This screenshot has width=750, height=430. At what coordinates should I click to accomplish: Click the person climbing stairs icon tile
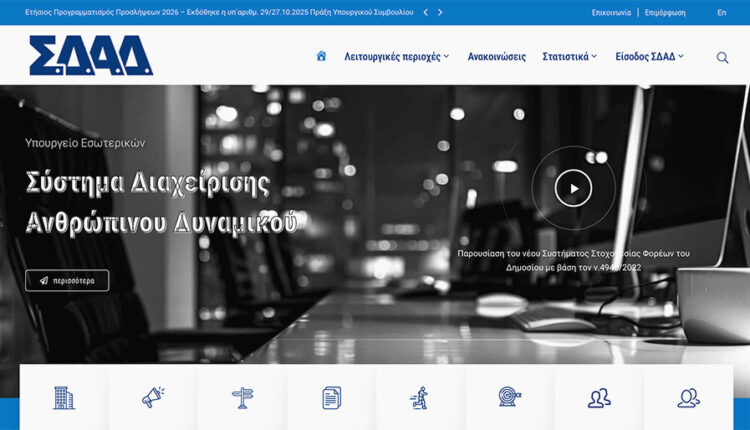click(x=420, y=397)
